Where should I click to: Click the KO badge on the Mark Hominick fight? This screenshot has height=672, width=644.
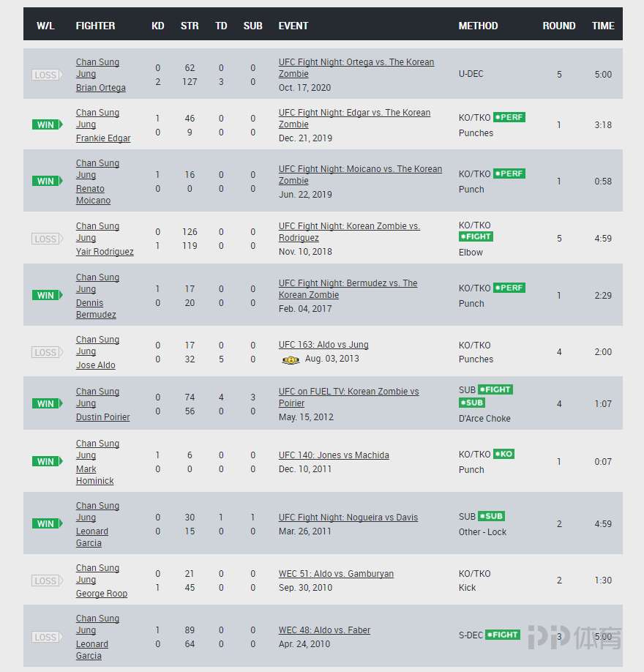(503, 454)
